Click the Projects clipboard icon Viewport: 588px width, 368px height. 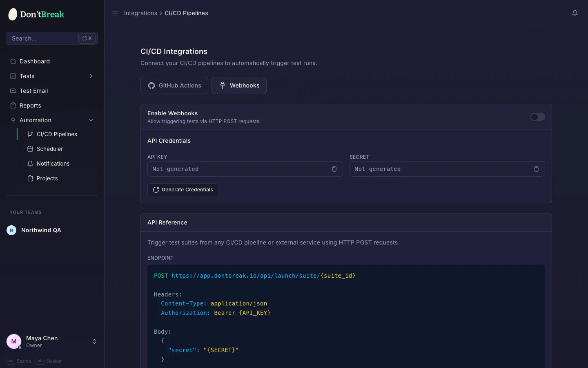point(30,178)
